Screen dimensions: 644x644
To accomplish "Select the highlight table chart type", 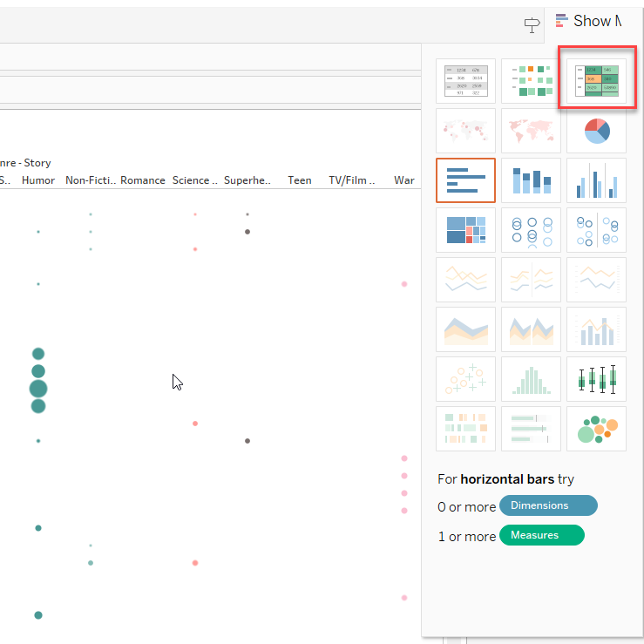I will [596, 80].
